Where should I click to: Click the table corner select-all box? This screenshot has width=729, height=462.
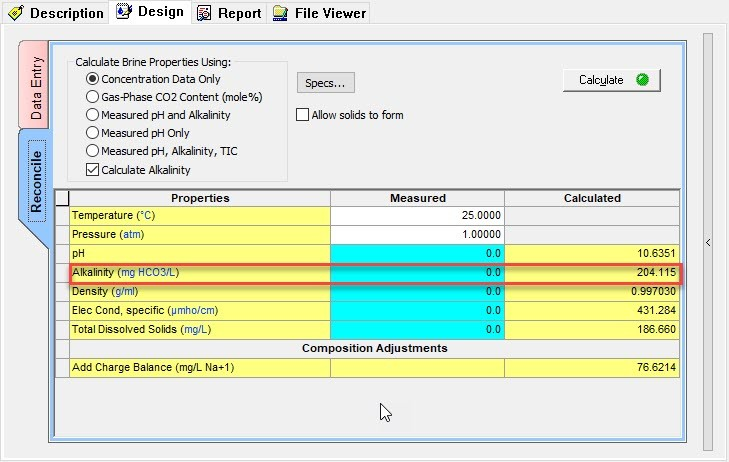pos(62,198)
